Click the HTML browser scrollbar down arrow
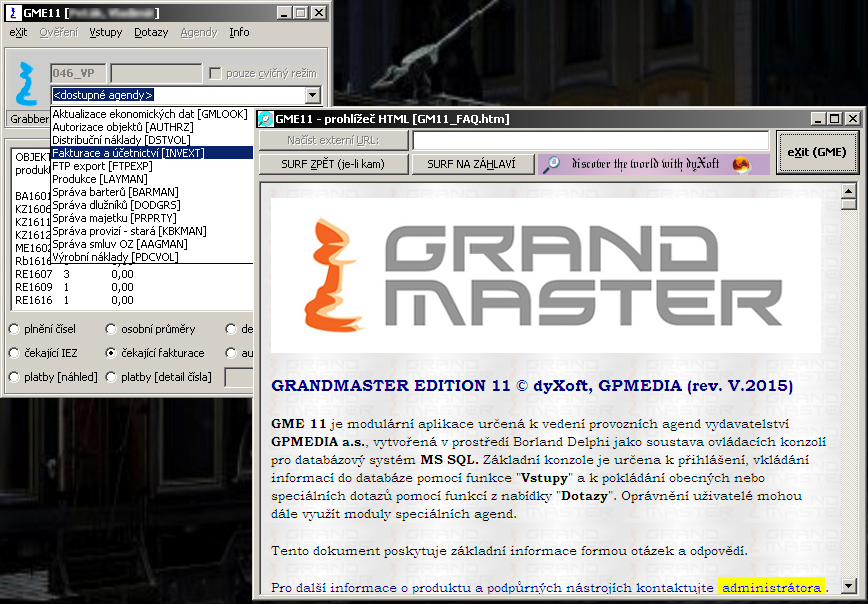 click(x=849, y=585)
